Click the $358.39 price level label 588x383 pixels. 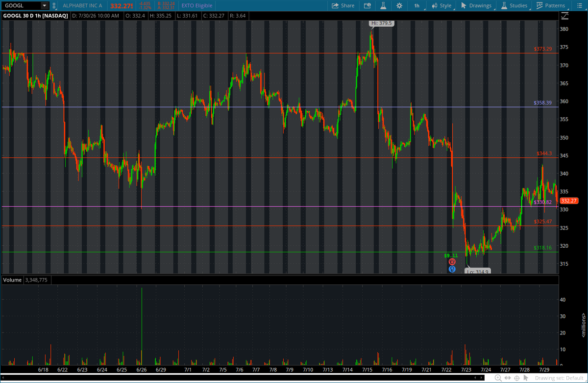[x=543, y=103]
